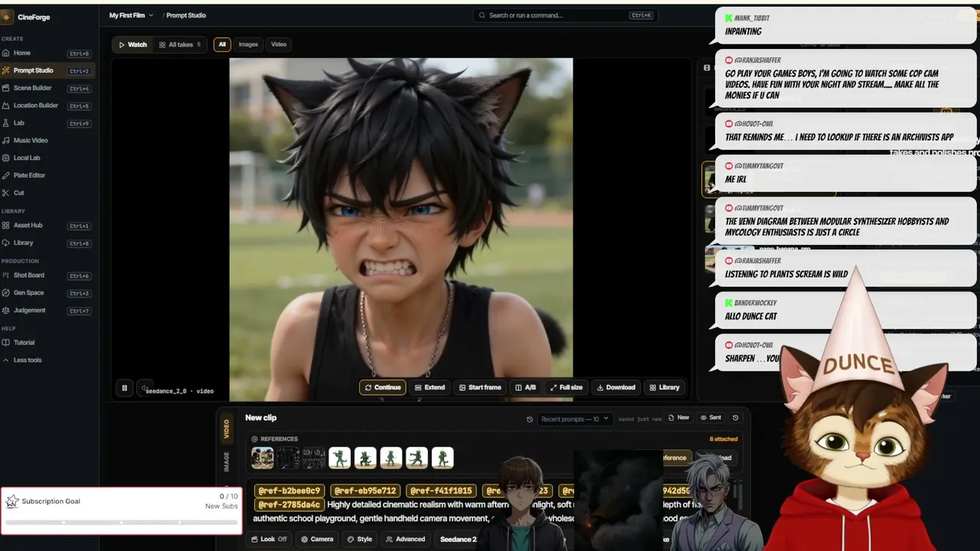The height and width of the screenshot is (551, 980).
Task: Click Library button under preview
Action: 664,387
